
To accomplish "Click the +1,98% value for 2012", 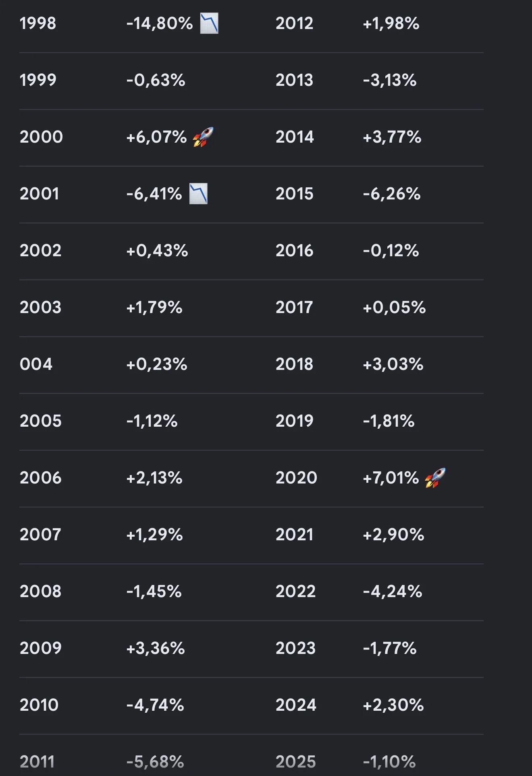I will click(391, 23).
